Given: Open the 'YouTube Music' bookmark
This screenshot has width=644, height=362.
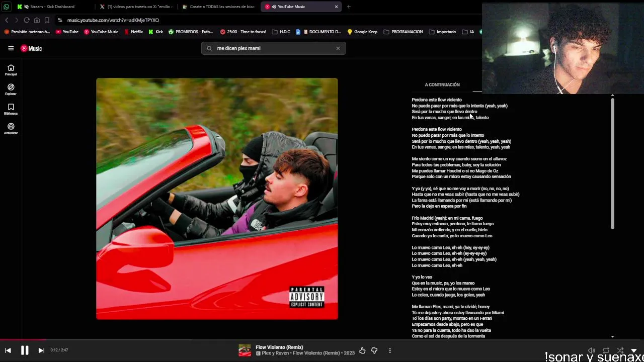Looking at the screenshot, I should 101,32.
